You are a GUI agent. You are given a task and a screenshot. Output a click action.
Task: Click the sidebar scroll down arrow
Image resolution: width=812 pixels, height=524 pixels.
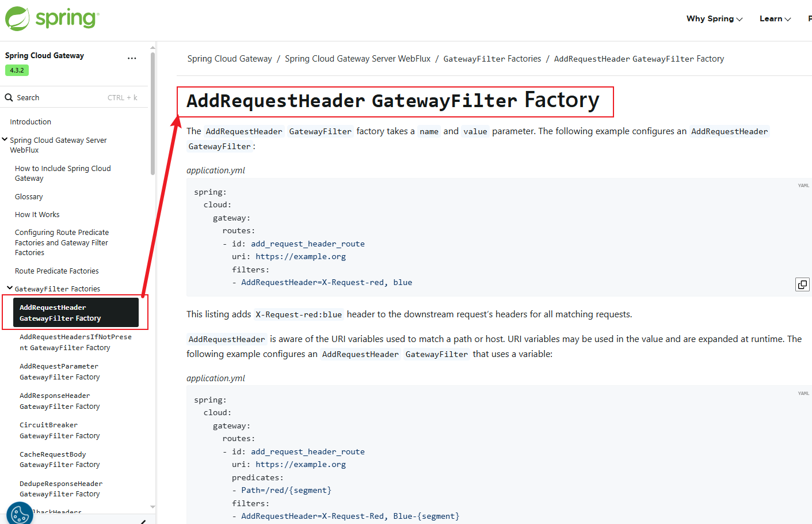[153, 507]
